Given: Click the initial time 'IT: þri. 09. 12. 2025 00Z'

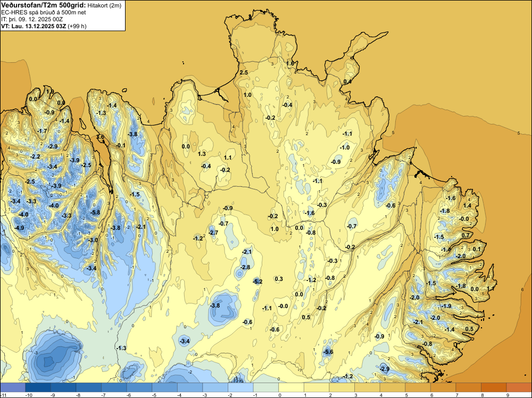Looking at the screenshot, I should pos(32,19).
